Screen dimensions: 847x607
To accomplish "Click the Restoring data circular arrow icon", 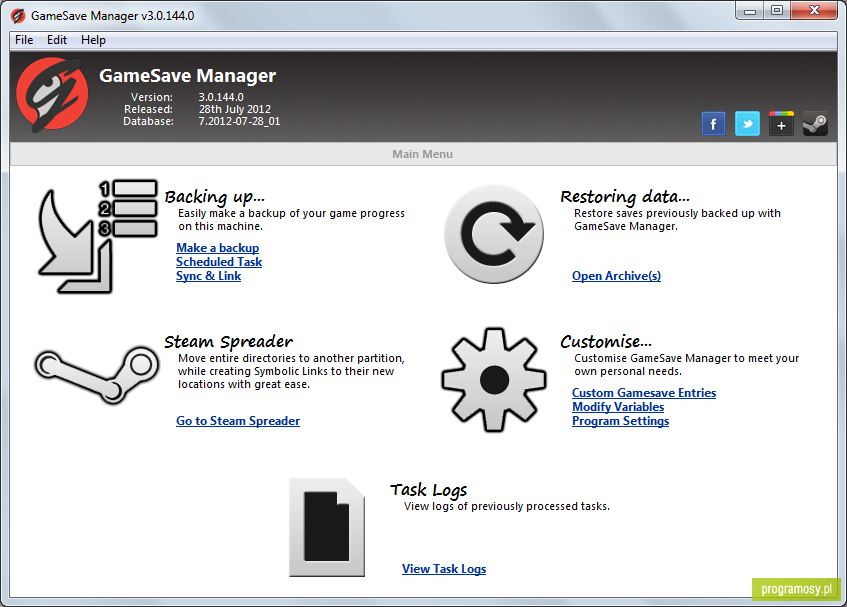I will click(494, 234).
